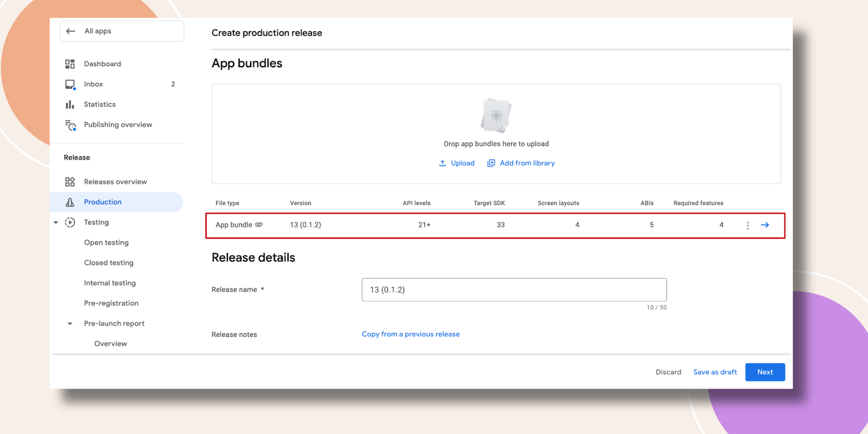Open Internal testing track
The width and height of the screenshot is (868, 434).
(x=110, y=283)
